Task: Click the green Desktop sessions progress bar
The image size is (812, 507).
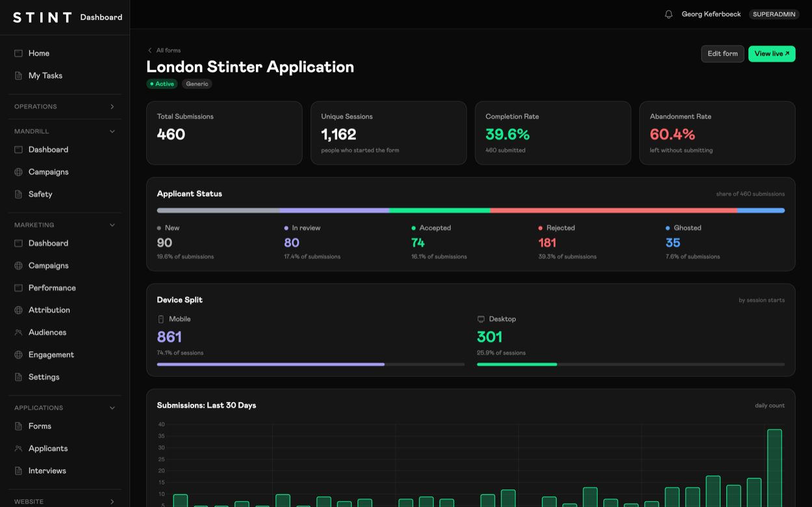Action: click(x=517, y=364)
